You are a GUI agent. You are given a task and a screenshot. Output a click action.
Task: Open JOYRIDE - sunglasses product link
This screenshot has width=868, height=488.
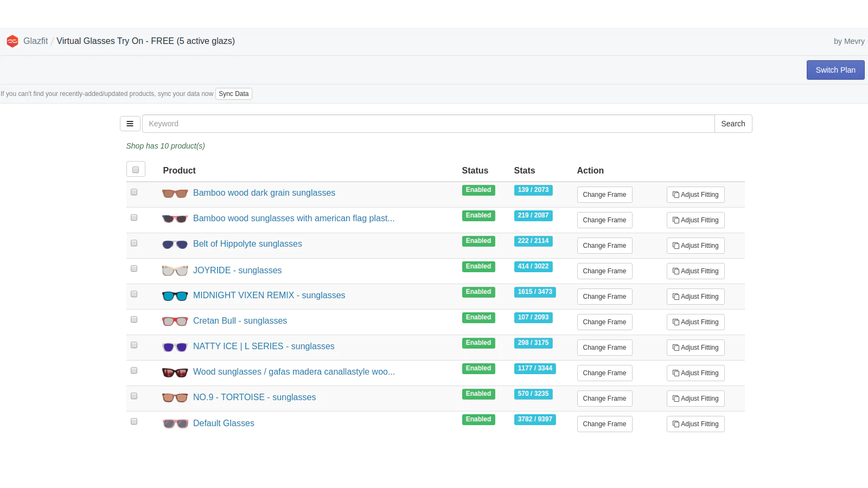point(237,271)
